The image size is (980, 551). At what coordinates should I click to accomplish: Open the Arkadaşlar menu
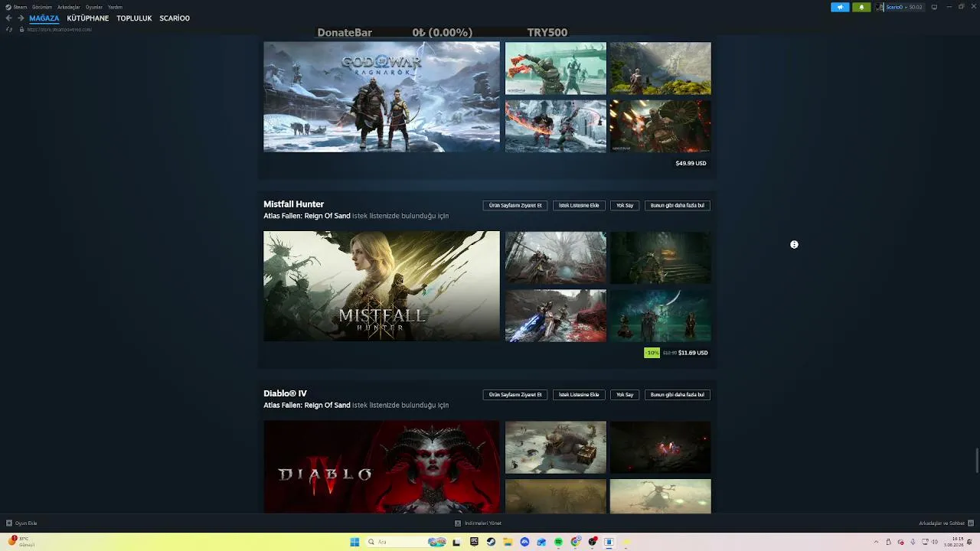(69, 7)
